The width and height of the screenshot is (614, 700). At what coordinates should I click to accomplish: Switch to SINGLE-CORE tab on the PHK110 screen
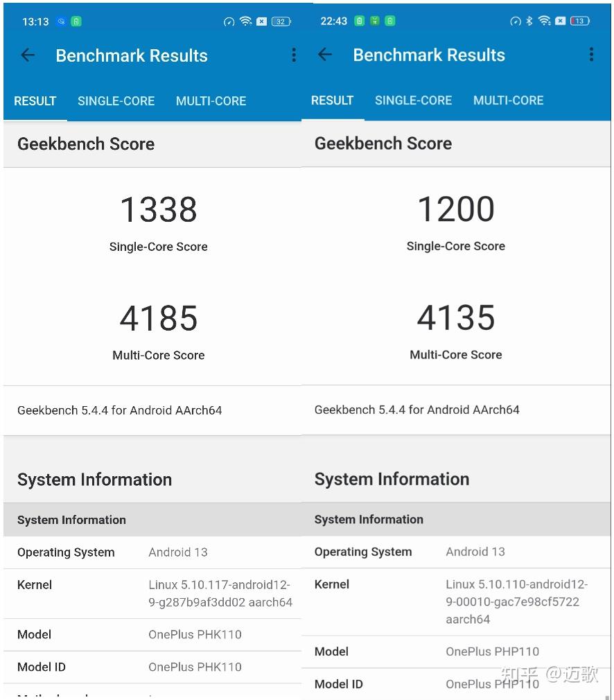tap(116, 101)
